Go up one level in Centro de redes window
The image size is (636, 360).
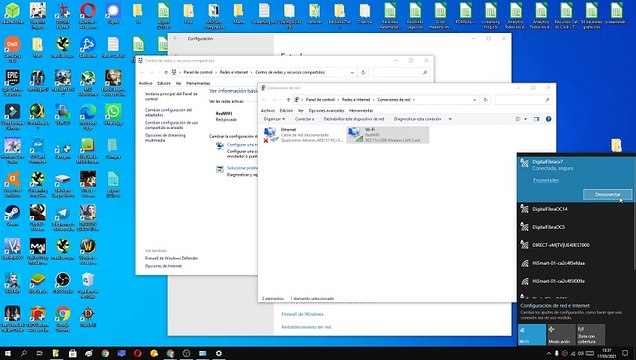tap(166, 73)
